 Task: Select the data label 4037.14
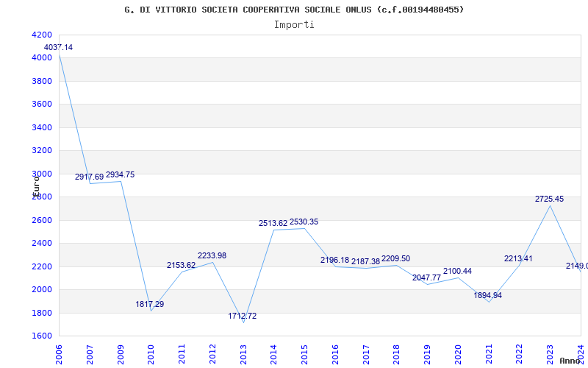point(58,48)
